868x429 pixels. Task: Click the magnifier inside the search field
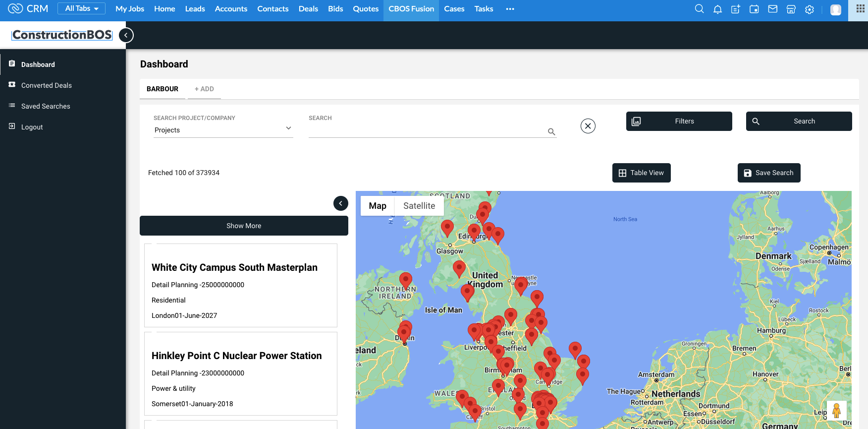coord(551,131)
